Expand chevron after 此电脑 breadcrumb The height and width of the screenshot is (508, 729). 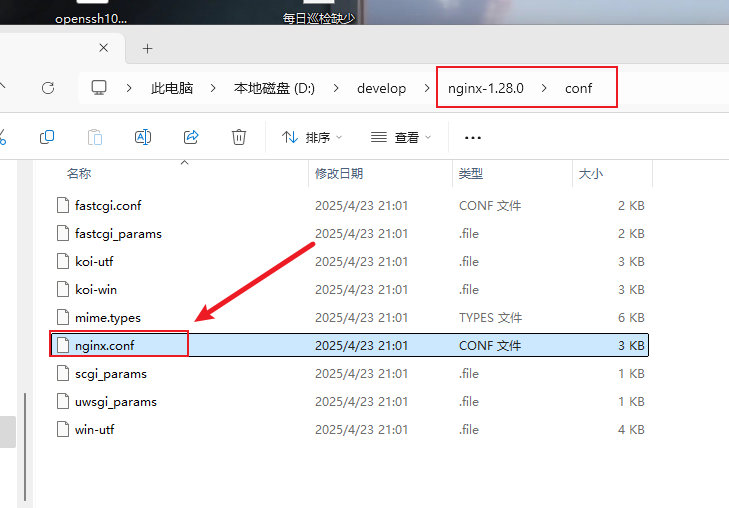pos(213,88)
